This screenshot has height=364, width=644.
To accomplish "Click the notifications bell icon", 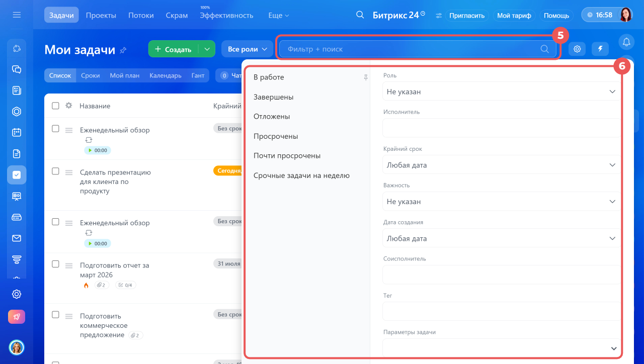I will (x=626, y=41).
